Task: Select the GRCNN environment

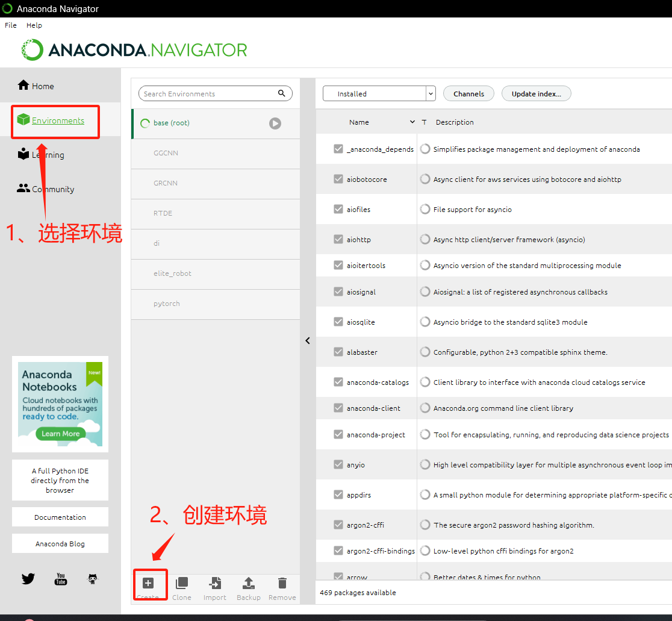Action: tap(216, 184)
